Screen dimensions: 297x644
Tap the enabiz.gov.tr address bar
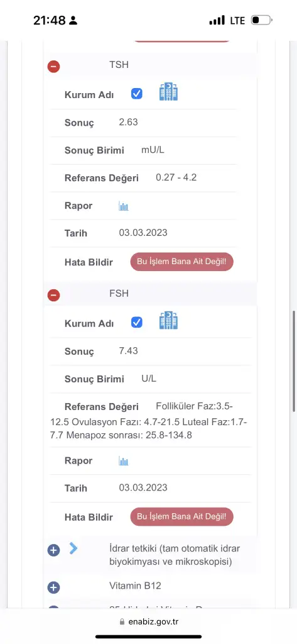pyautogui.click(x=149, y=622)
